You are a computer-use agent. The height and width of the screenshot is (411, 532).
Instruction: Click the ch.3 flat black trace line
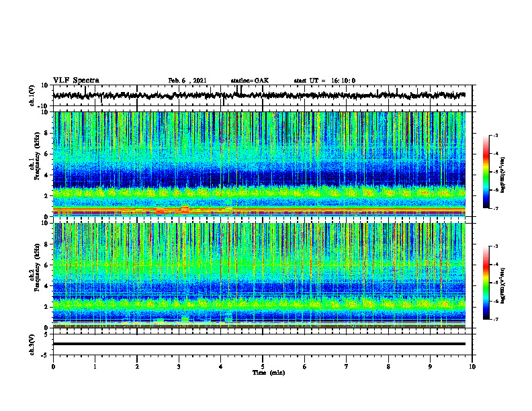[259, 344]
